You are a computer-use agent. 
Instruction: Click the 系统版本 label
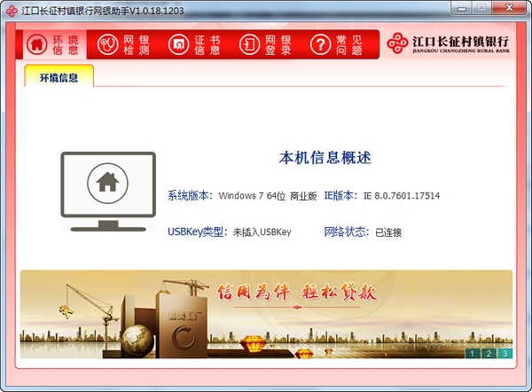(x=191, y=195)
